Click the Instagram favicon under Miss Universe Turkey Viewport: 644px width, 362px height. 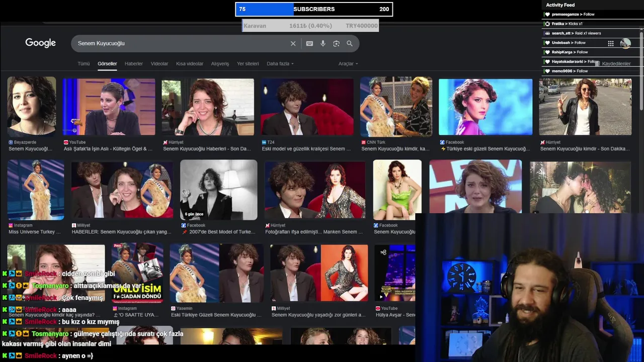11,225
